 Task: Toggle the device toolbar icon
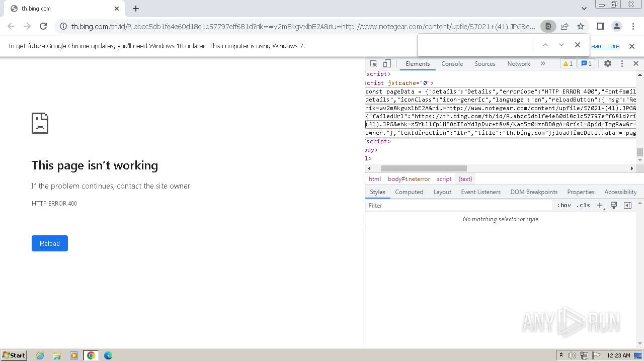(x=387, y=64)
